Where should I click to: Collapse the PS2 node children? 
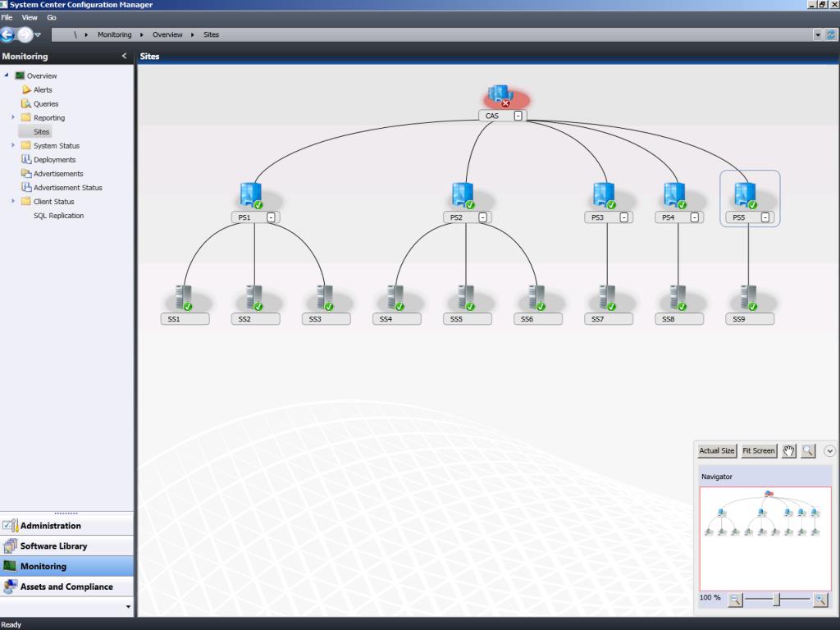pos(482,217)
